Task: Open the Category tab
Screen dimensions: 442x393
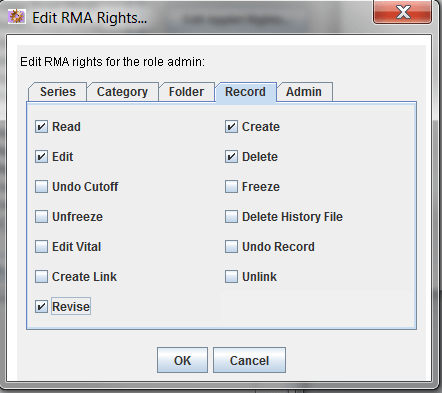Action: click(122, 92)
